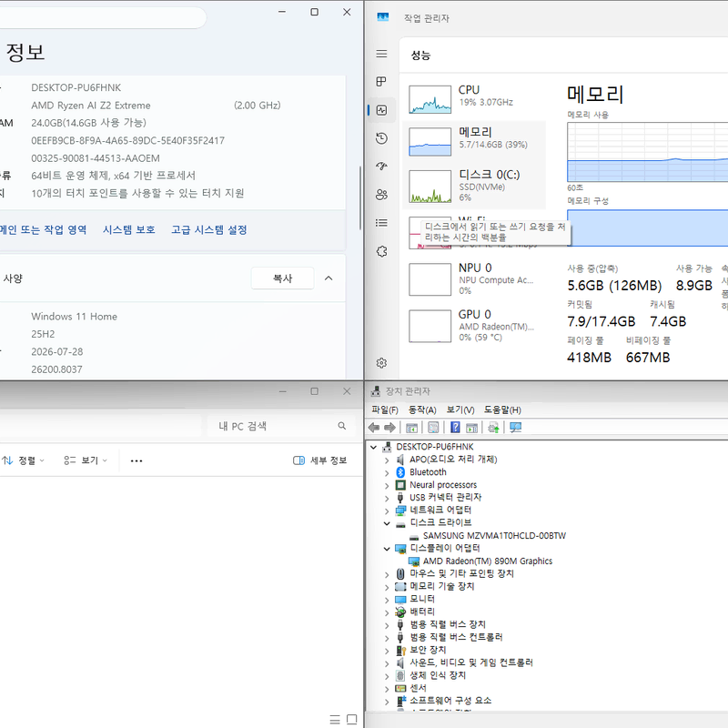Open Details page in Task Manager
This screenshot has height=728, width=728.
[x=381, y=223]
